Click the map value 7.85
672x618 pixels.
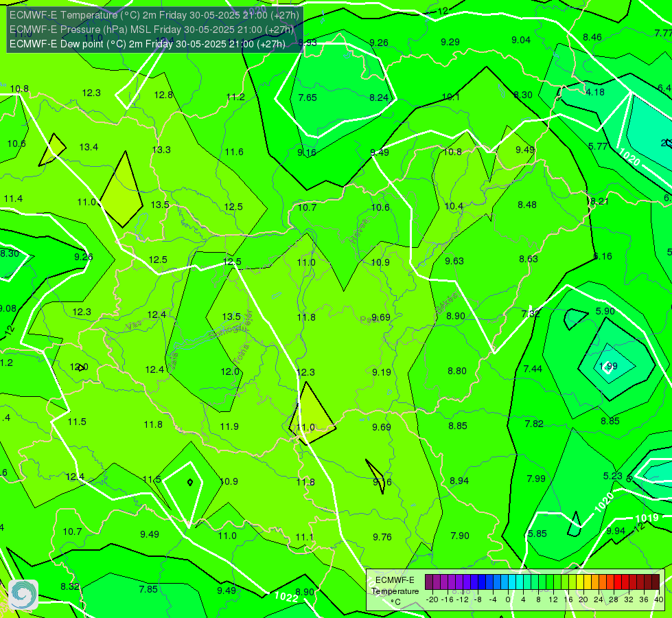pyautogui.click(x=148, y=589)
